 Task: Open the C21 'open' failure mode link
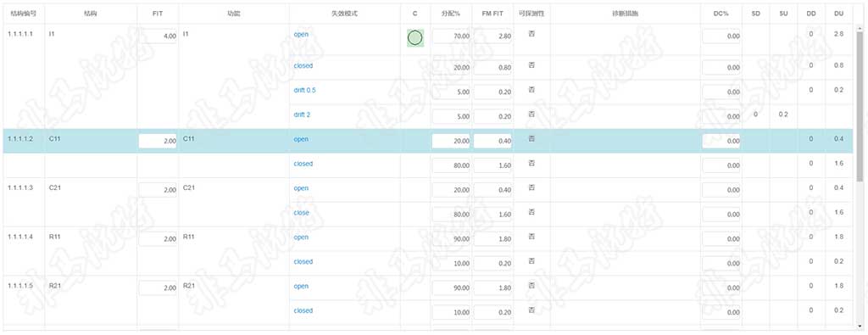pyautogui.click(x=301, y=188)
